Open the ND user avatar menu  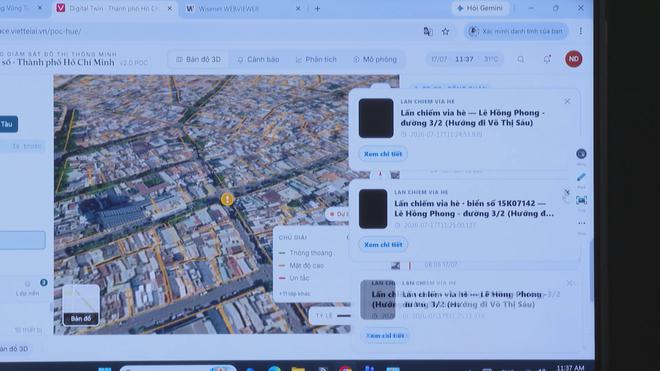click(574, 59)
